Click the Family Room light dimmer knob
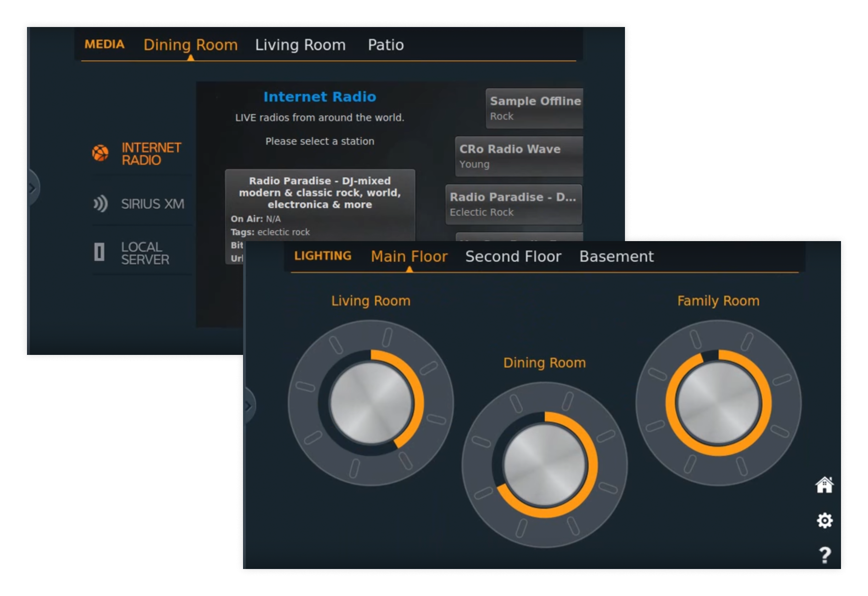This screenshot has width=868, height=596. tap(718, 403)
